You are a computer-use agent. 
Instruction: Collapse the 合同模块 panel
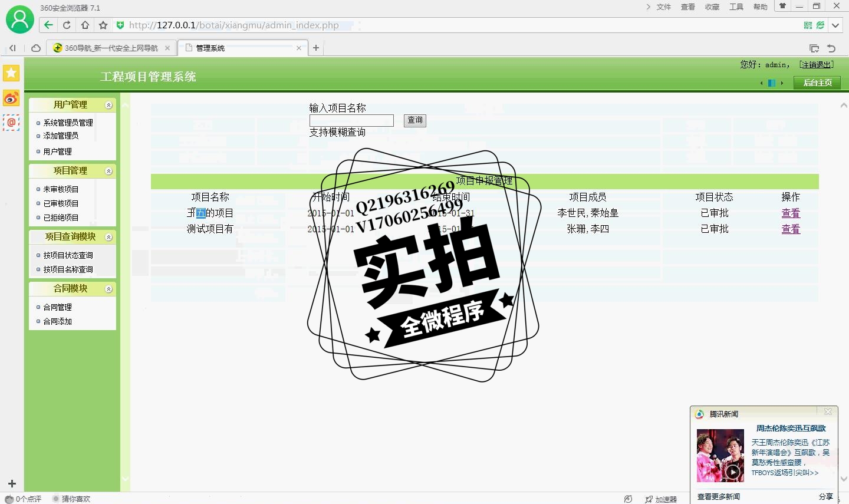click(x=108, y=289)
